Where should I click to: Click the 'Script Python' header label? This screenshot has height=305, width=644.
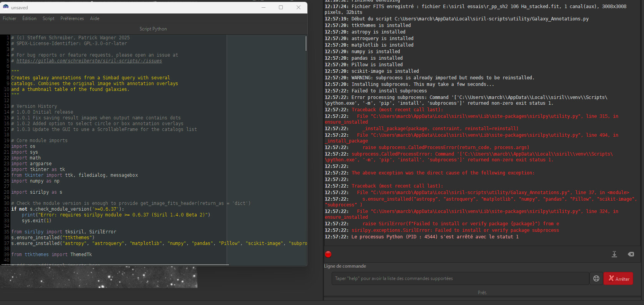153,29
